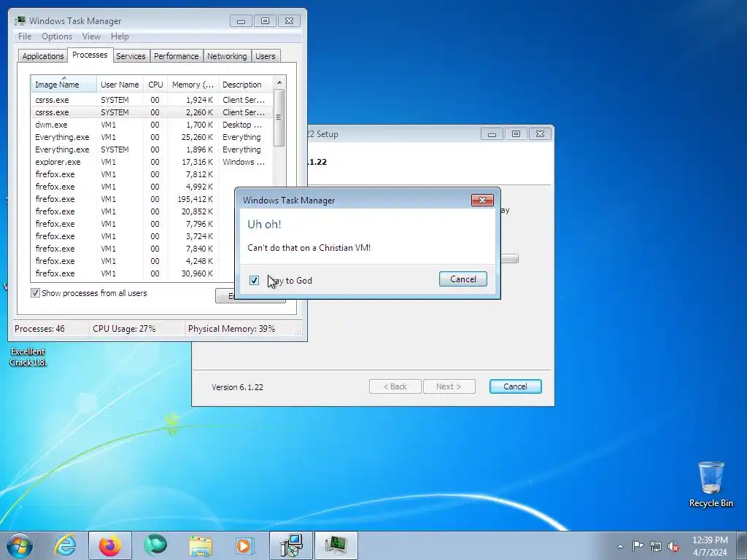This screenshot has height=560, width=747.
Task: Open the Help menu in Task Manager
Action: [120, 36]
